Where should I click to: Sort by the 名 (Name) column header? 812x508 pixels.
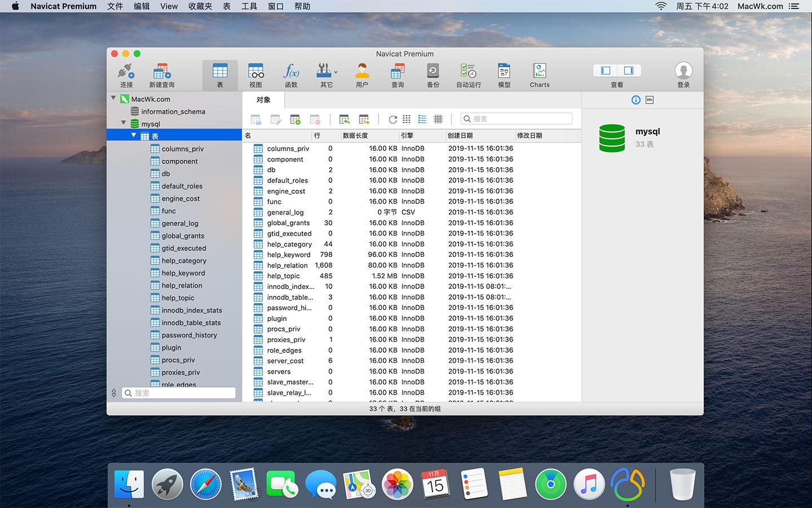pyautogui.click(x=277, y=135)
